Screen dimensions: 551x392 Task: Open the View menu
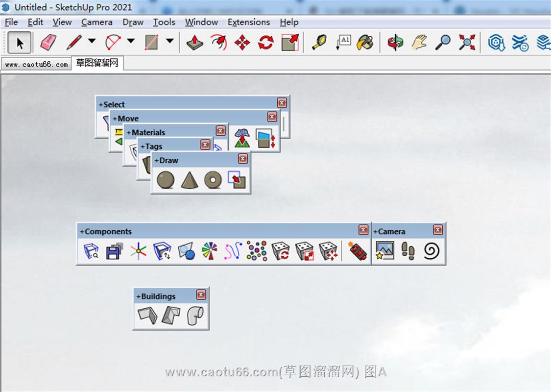(62, 22)
